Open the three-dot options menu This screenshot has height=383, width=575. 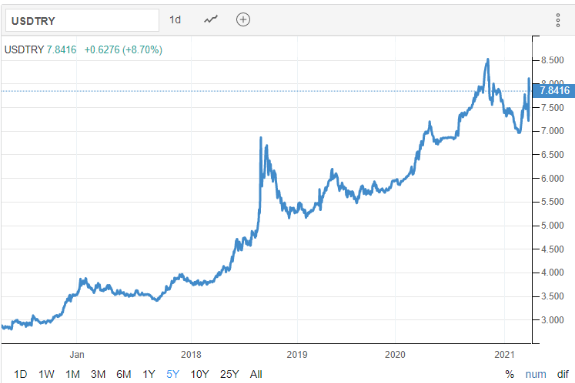point(558,20)
